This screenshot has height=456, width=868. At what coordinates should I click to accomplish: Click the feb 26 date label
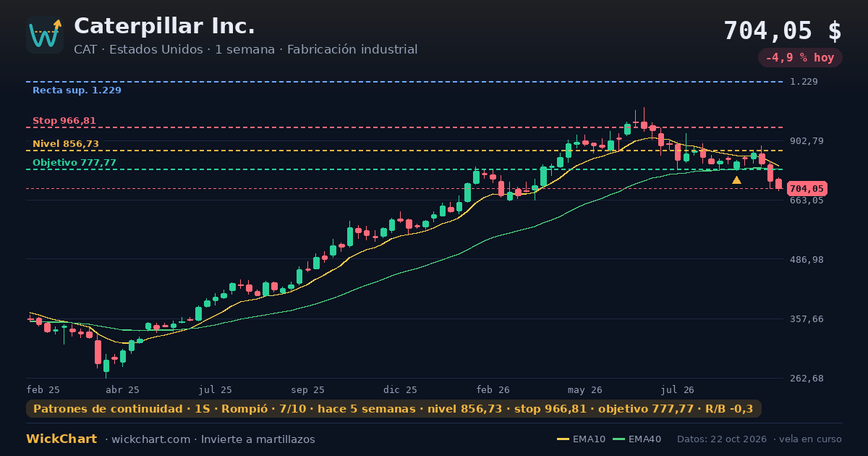coord(493,389)
